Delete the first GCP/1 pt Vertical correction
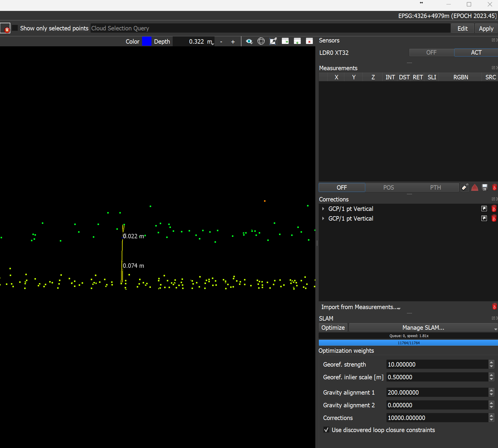The height and width of the screenshot is (448, 498). pos(494,209)
